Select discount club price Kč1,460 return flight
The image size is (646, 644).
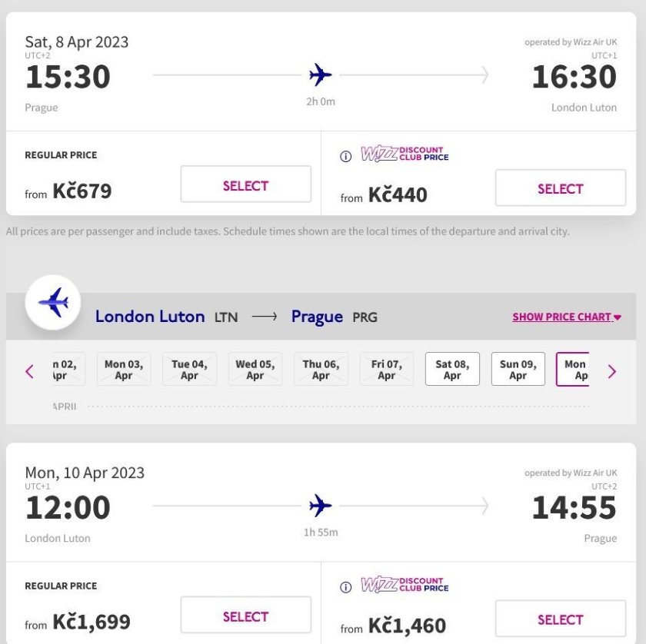coord(560,619)
